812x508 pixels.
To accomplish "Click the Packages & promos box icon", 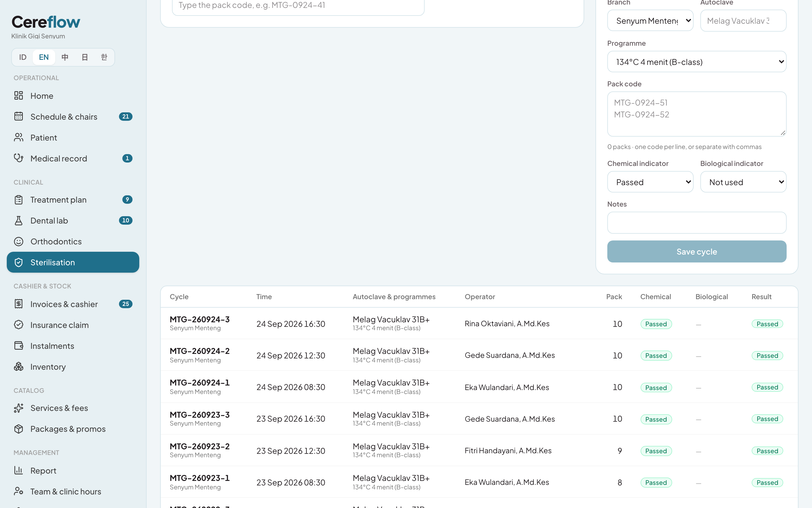I will click(18, 429).
